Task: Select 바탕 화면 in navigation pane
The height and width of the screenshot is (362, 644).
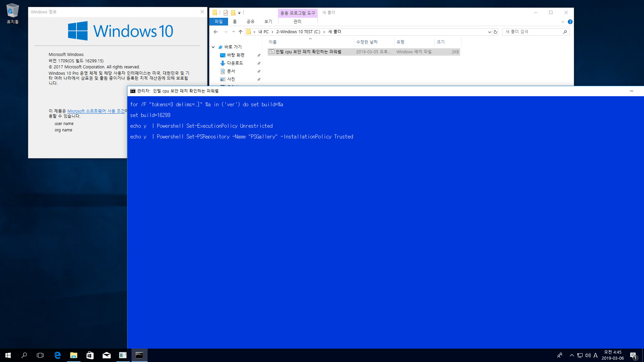Action: 235,55
